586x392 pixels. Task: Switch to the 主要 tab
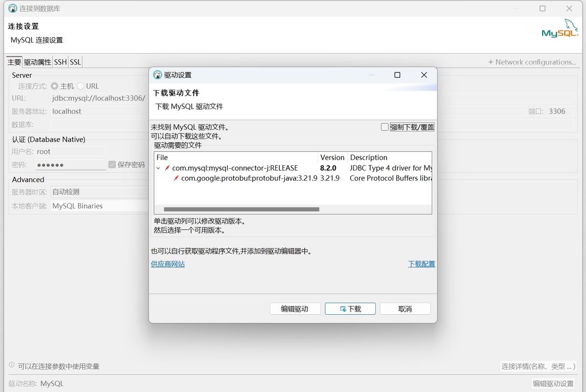pos(14,62)
